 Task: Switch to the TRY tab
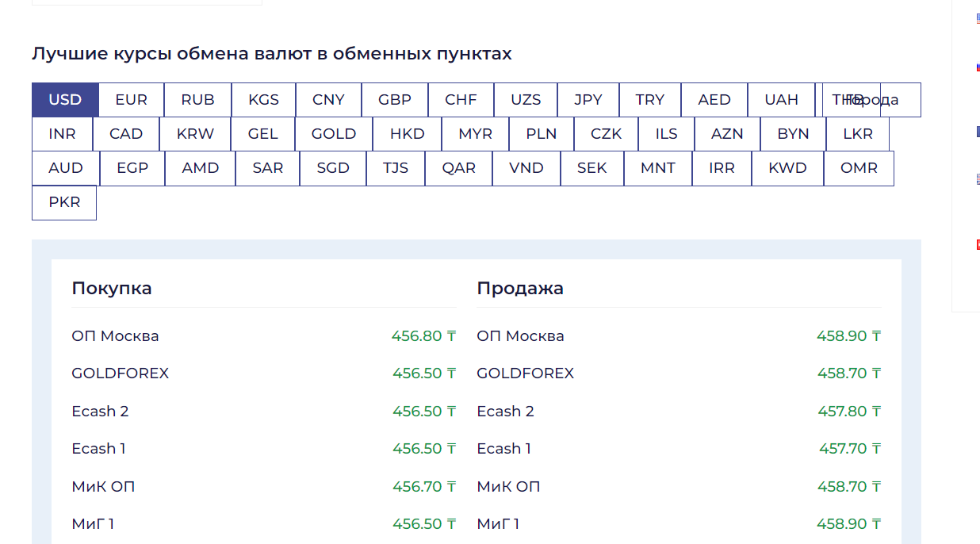pos(649,100)
